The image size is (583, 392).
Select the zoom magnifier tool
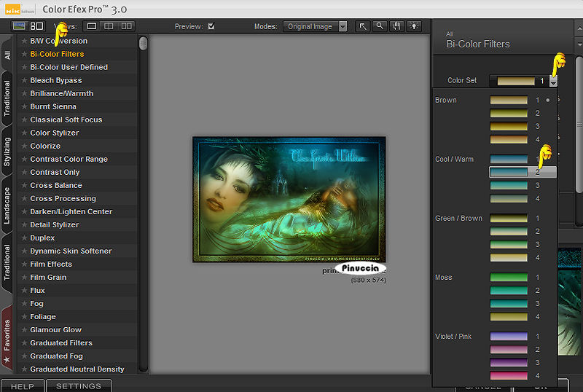pyautogui.click(x=380, y=26)
